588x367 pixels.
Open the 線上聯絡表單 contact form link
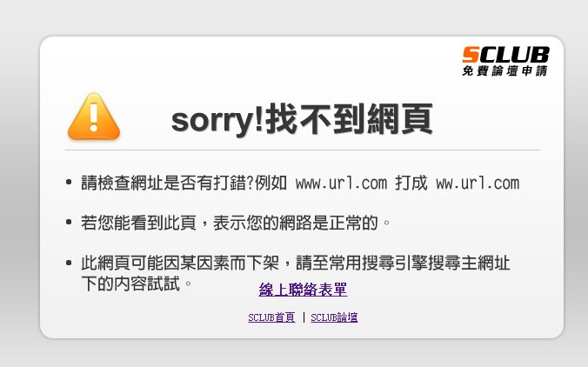tap(303, 290)
